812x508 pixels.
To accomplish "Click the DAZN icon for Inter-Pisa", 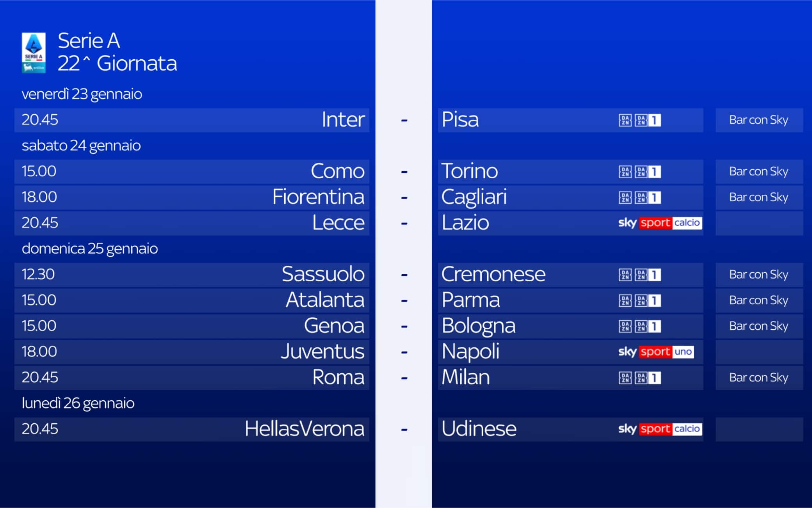I will [625, 120].
